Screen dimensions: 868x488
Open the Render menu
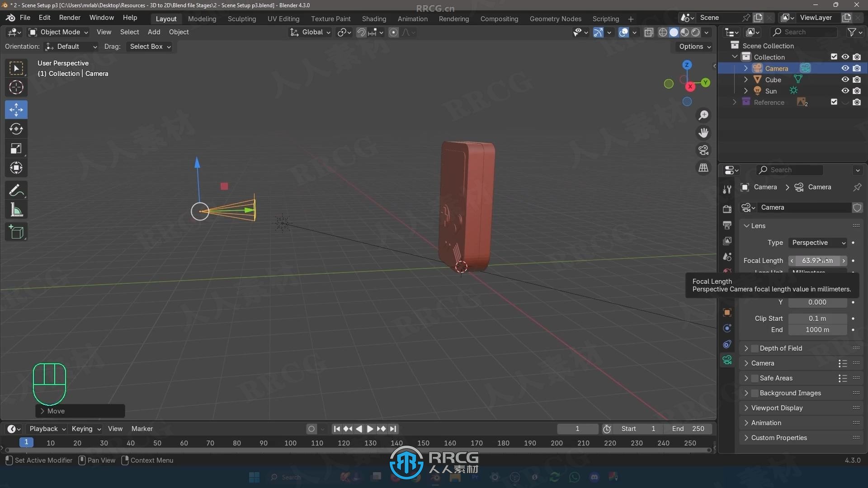coord(70,18)
